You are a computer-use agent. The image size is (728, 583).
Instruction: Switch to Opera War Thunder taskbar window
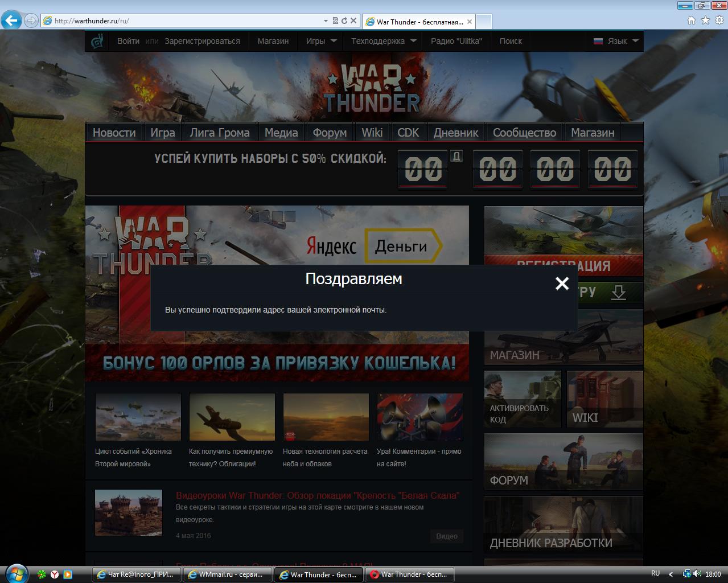point(409,574)
